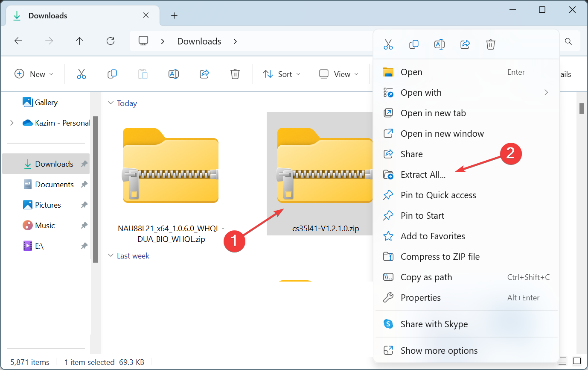Close the Downloads tab

pyautogui.click(x=146, y=15)
